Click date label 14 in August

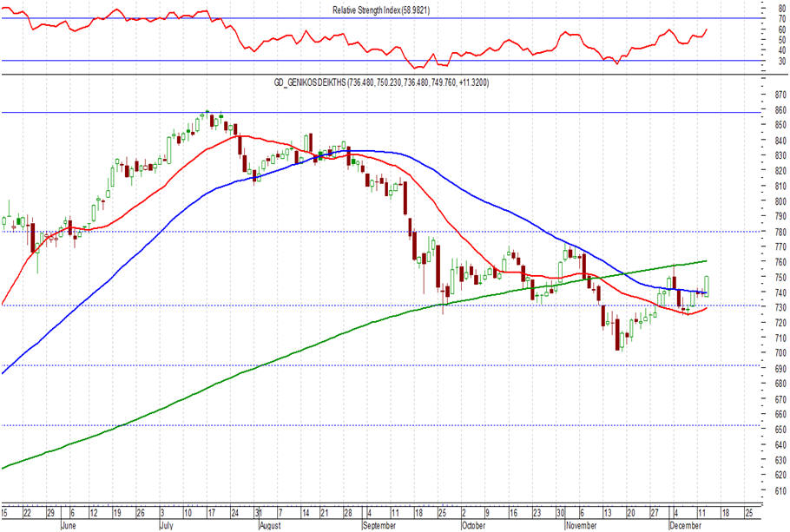pyautogui.click(x=306, y=514)
